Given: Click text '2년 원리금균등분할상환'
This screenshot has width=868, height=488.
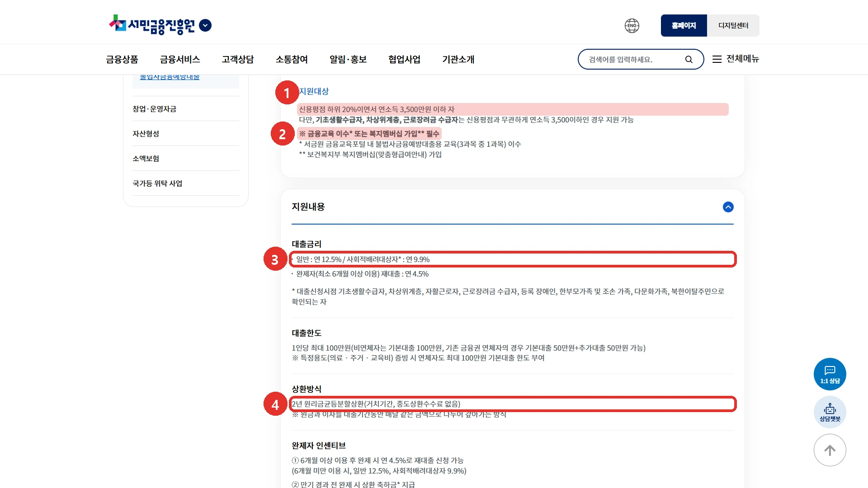Looking at the screenshot, I should click(328, 404).
